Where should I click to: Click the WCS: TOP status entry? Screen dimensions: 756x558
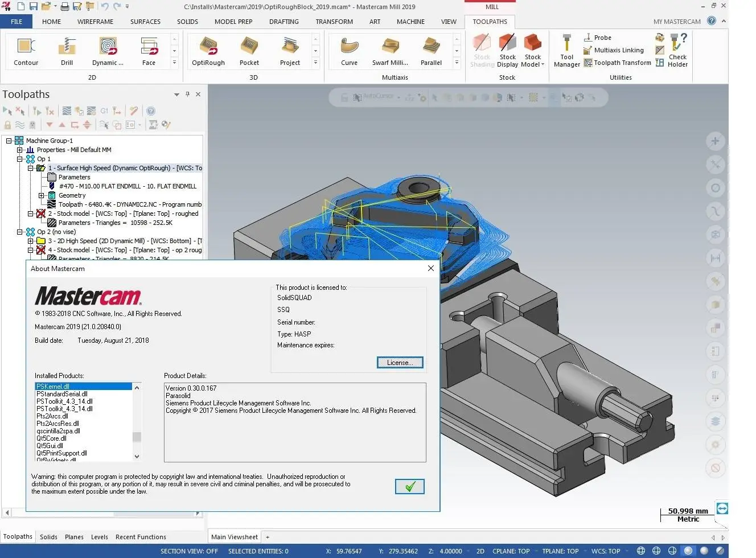click(x=606, y=551)
